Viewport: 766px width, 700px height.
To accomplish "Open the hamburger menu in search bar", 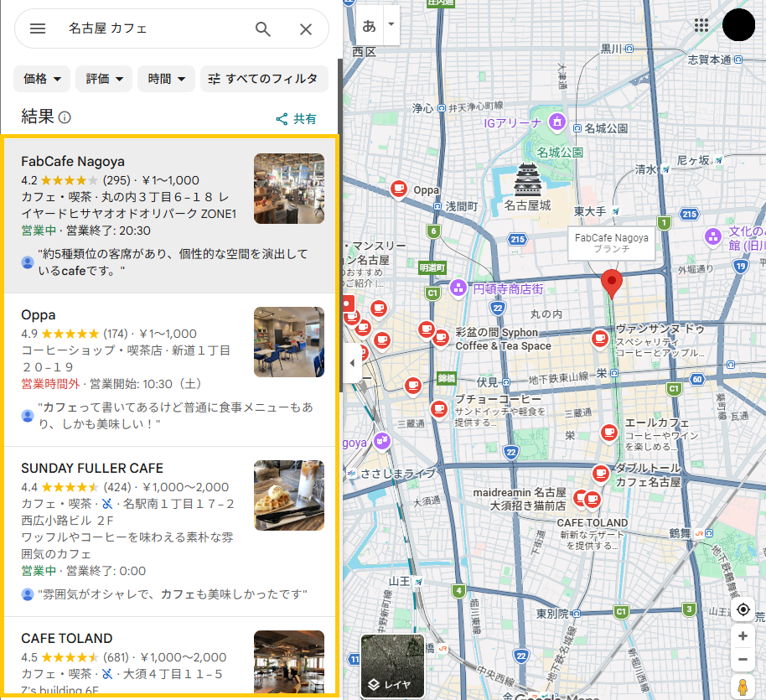I will (38, 29).
